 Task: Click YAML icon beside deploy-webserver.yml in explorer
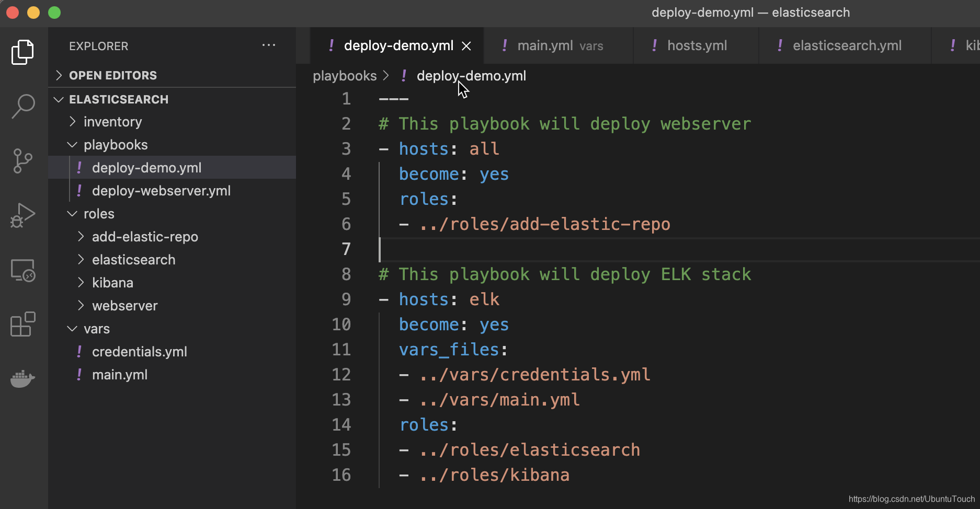tap(79, 191)
